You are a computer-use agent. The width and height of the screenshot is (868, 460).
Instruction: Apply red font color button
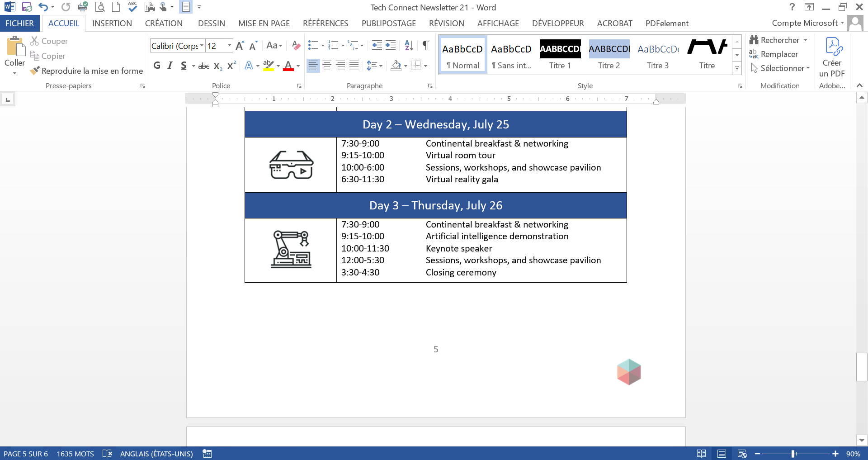click(x=288, y=66)
